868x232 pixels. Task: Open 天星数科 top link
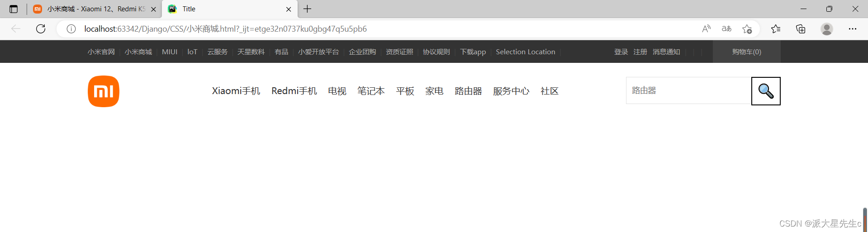[251, 52]
